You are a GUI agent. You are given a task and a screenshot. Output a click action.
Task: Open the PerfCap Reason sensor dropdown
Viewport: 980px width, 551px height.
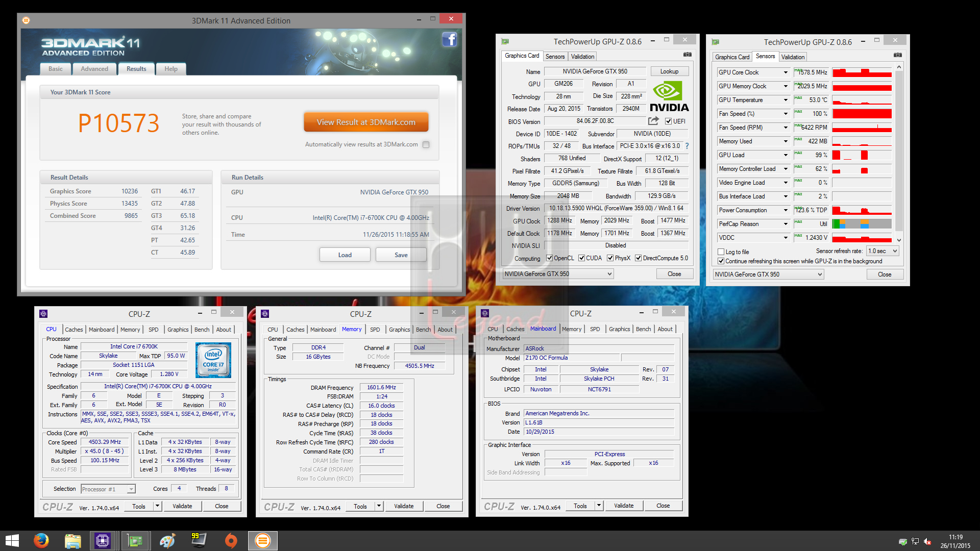pyautogui.click(x=786, y=224)
